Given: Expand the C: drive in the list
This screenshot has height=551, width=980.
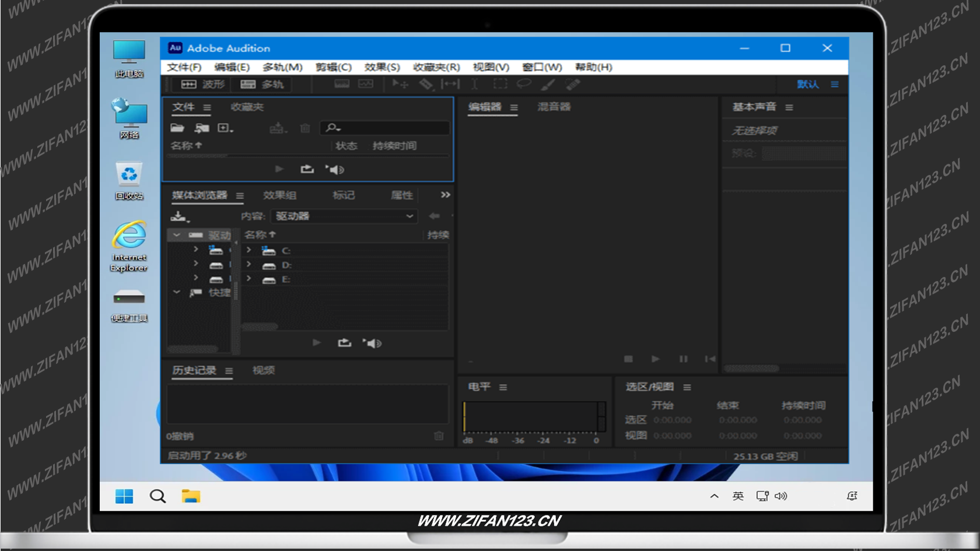Looking at the screenshot, I should coord(249,250).
